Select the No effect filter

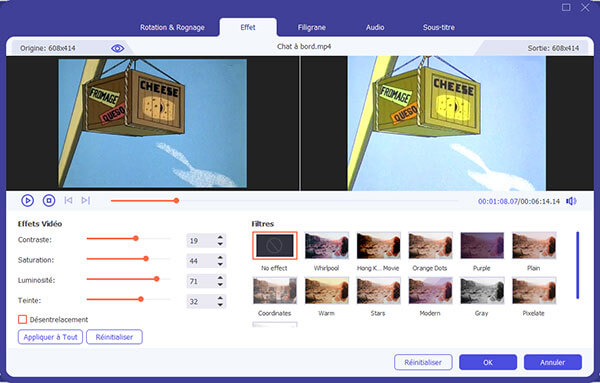click(x=274, y=246)
